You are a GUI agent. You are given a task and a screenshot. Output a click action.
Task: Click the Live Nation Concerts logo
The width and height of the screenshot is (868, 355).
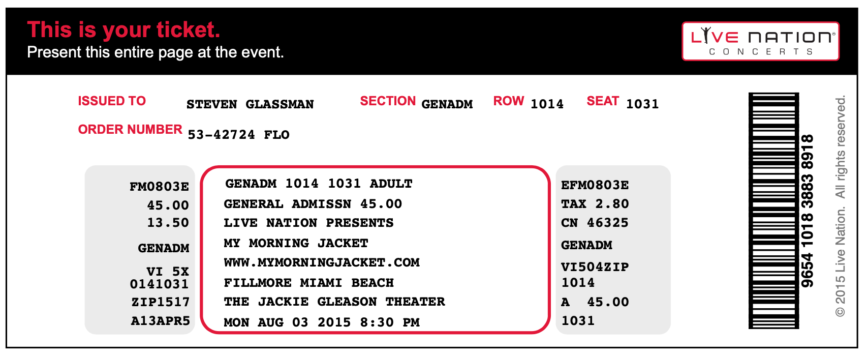tap(760, 41)
